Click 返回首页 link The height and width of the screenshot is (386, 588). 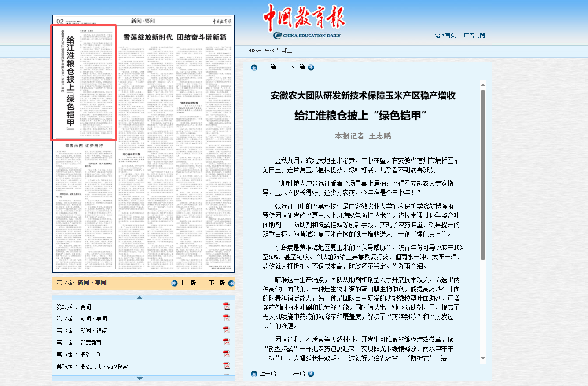tap(445, 35)
